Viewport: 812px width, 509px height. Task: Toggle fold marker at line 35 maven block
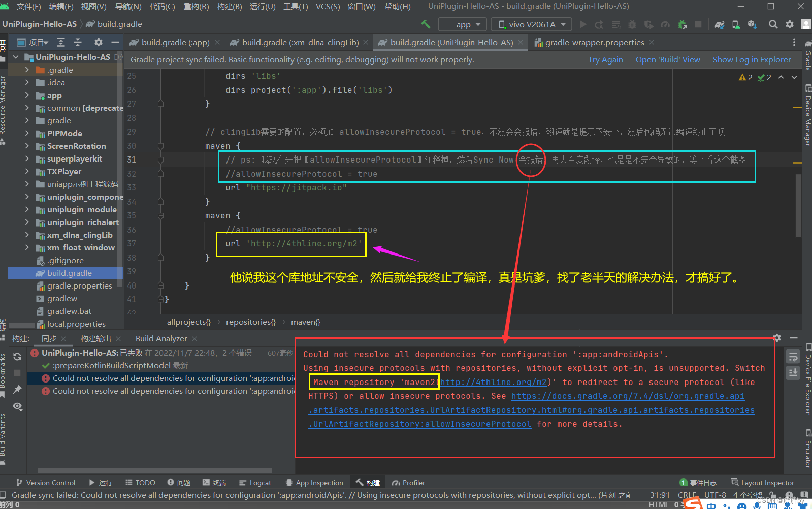pos(160,216)
